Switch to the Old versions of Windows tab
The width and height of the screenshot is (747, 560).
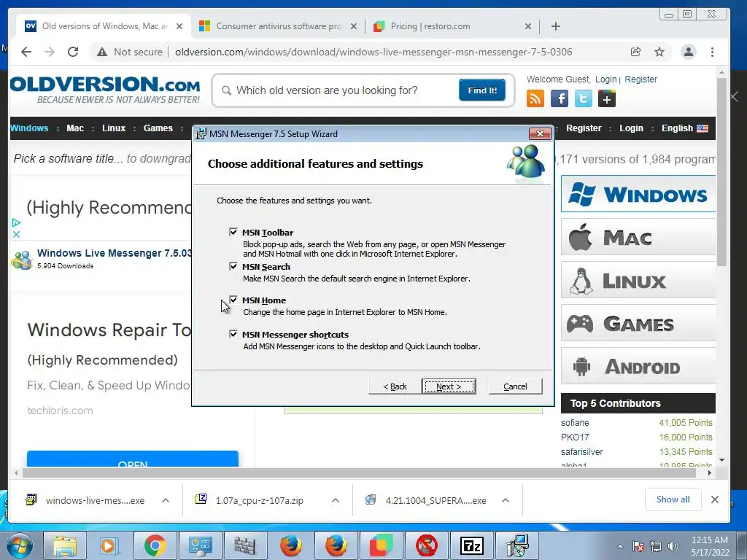(x=104, y=26)
